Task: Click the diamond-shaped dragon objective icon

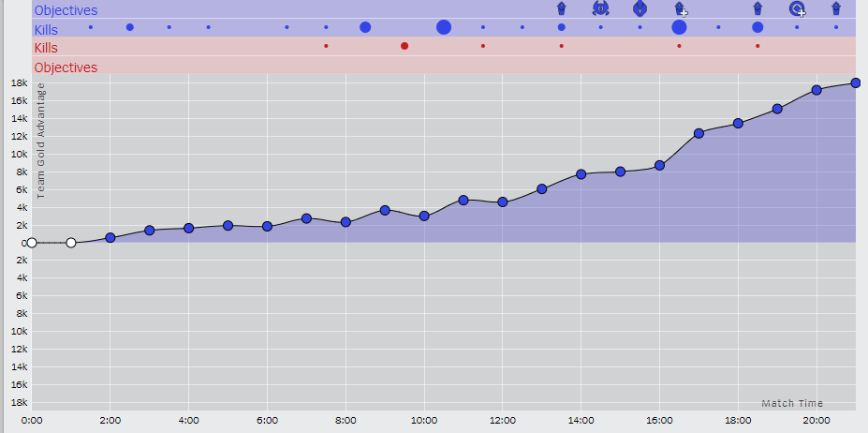Action: [640, 7]
